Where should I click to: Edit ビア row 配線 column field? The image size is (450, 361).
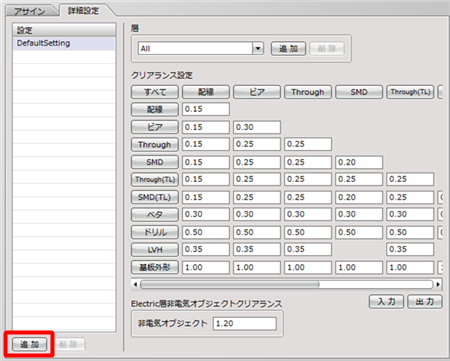click(206, 127)
